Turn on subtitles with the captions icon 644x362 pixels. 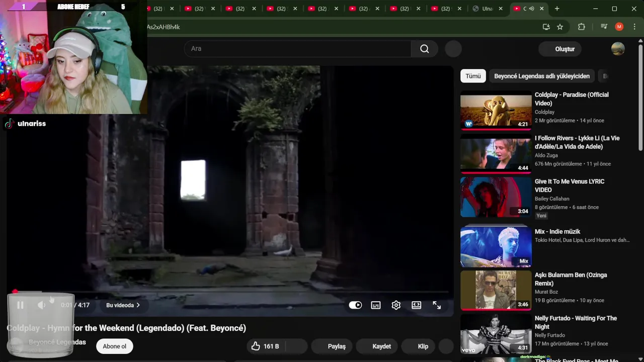tap(376, 305)
